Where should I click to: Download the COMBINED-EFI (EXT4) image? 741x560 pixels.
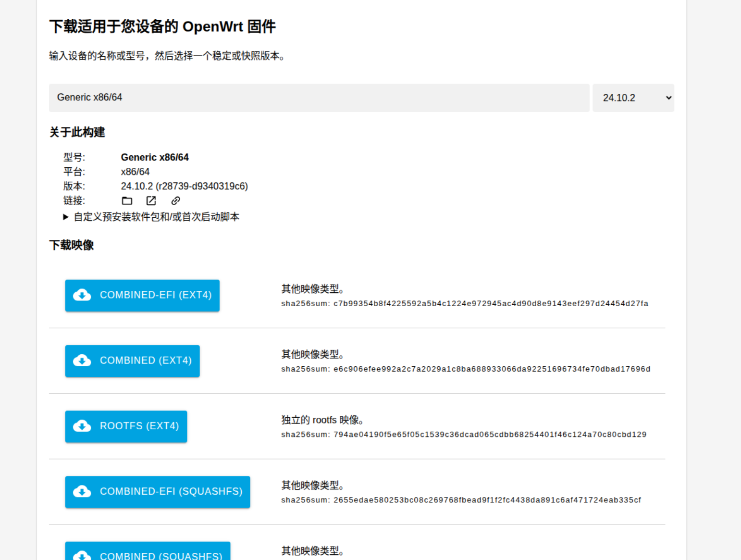pyautogui.click(x=155, y=295)
